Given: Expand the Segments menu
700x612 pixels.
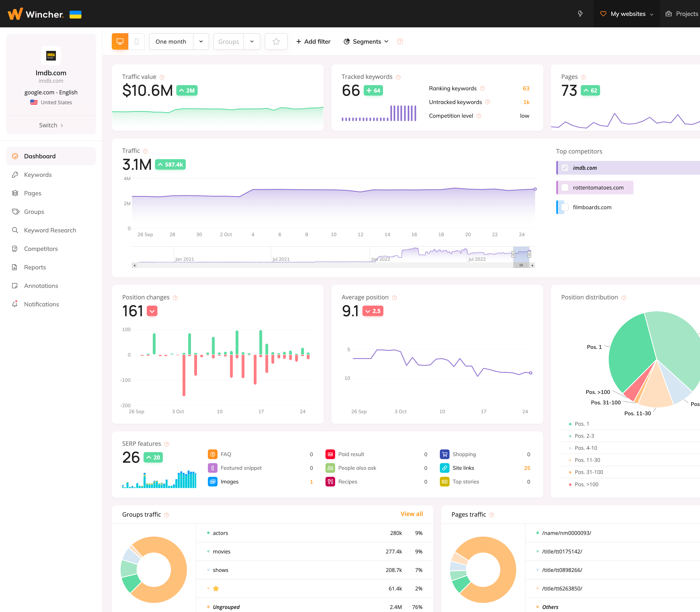Looking at the screenshot, I should click(x=366, y=42).
